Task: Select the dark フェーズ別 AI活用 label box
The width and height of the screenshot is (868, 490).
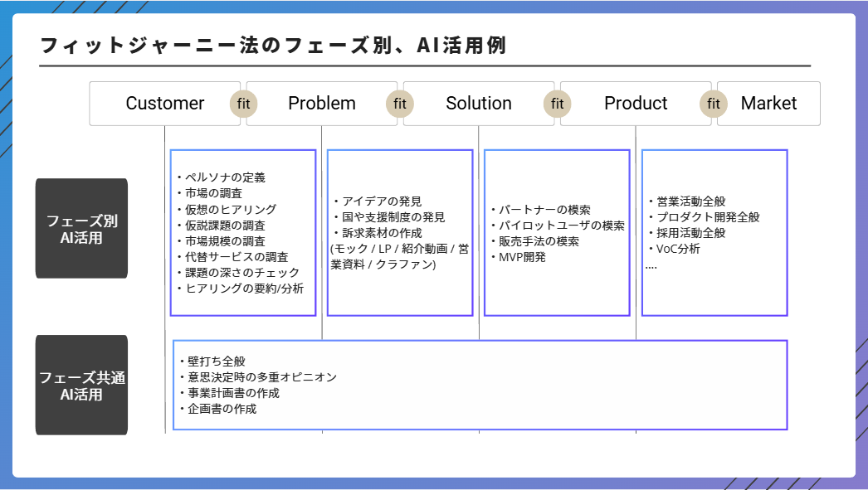Action: pyautogui.click(x=81, y=228)
